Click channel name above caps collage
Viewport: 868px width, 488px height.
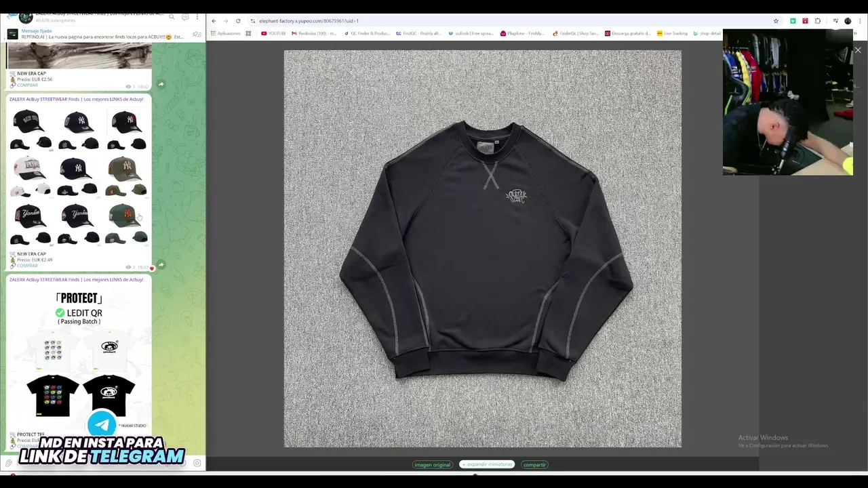tap(77, 99)
